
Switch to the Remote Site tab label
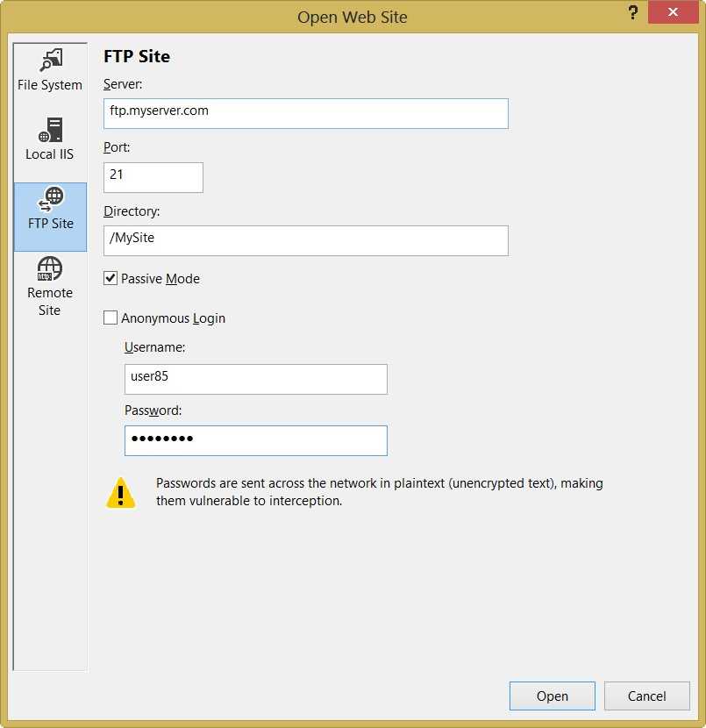pos(50,301)
